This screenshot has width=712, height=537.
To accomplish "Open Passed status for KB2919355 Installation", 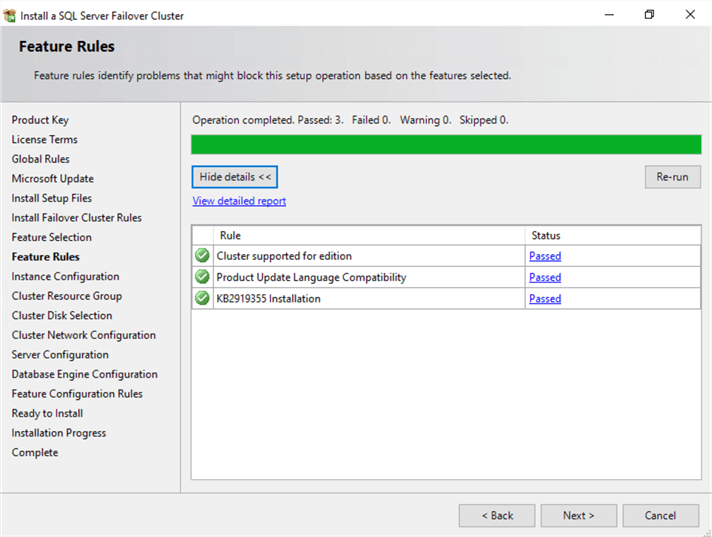I will pyautogui.click(x=545, y=299).
